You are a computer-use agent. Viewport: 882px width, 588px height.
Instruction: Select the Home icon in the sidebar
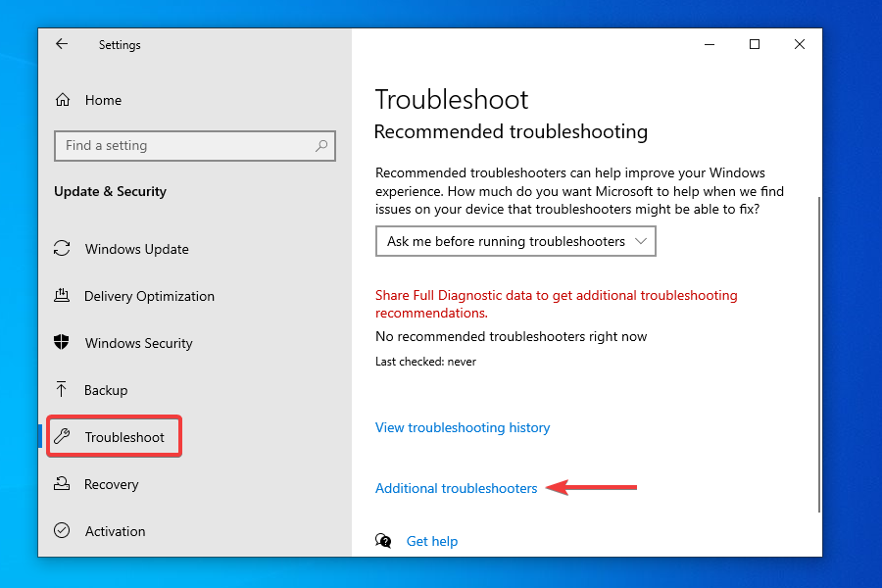tap(62, 99)
